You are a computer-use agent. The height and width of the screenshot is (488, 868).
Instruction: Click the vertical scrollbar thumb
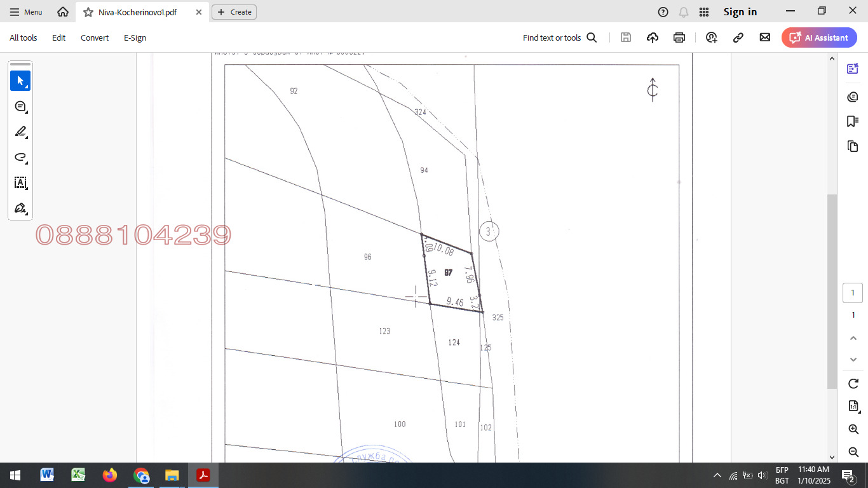tap(832, 291)
